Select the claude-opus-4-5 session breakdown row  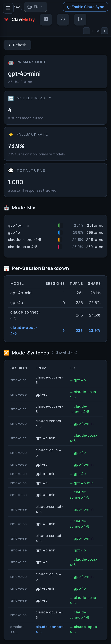55,330
